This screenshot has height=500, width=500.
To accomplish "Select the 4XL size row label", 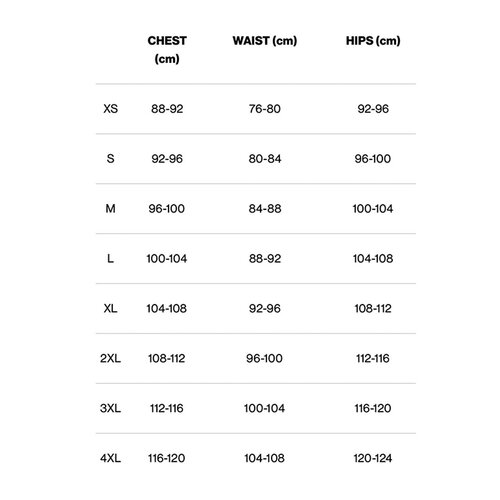I will [x=110, y=458].
